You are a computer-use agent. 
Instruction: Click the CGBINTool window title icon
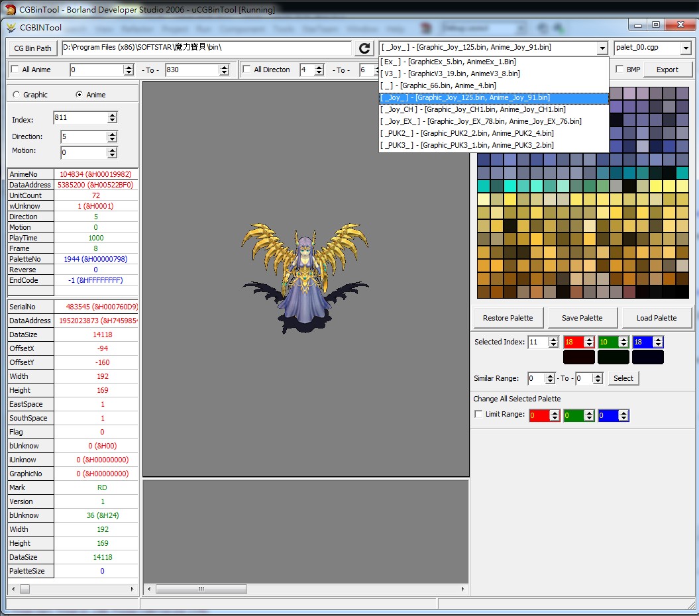coord(11,27)
